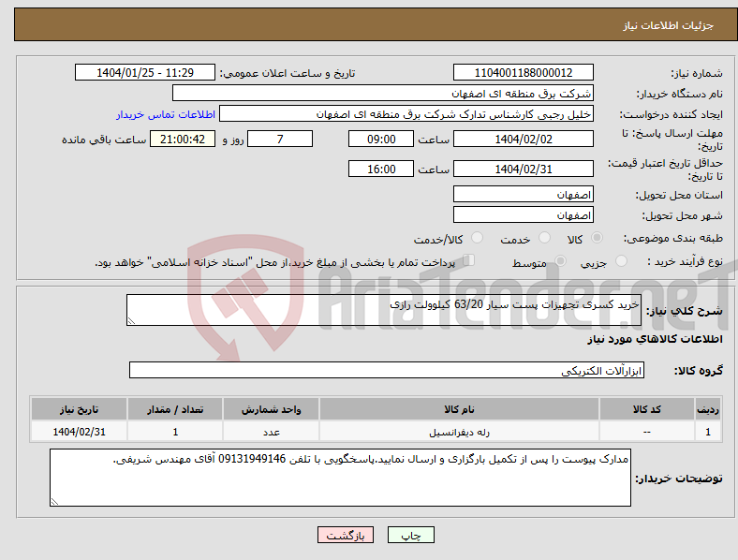Click the رله دیفرانسیل item name cell
The image size is (738, 560).
459,432
